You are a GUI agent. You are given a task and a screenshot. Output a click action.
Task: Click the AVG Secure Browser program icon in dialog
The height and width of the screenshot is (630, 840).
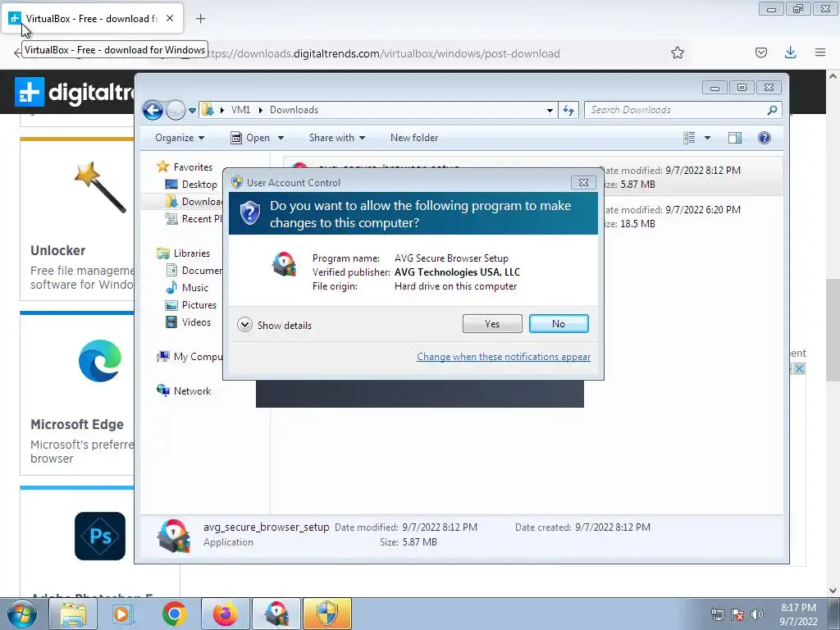coord(284,265)
